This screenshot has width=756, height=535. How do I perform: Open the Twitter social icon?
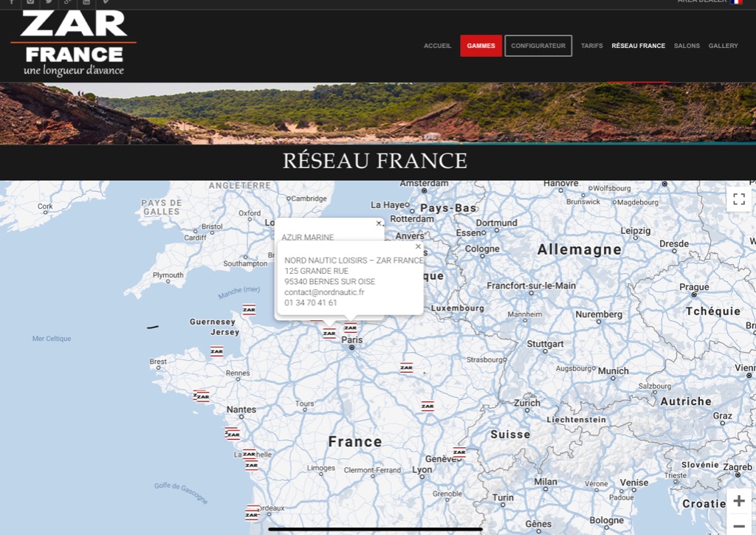click(49, 2)
